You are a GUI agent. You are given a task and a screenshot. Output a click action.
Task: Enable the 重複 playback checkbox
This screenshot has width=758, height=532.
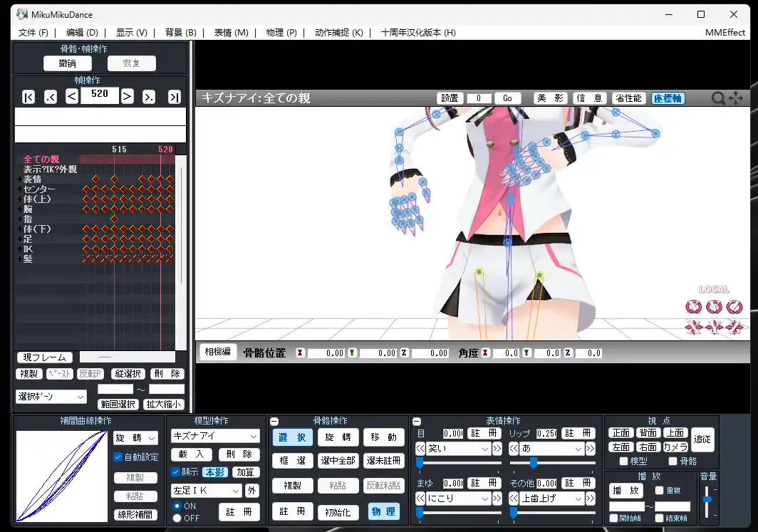click(659, 491)
